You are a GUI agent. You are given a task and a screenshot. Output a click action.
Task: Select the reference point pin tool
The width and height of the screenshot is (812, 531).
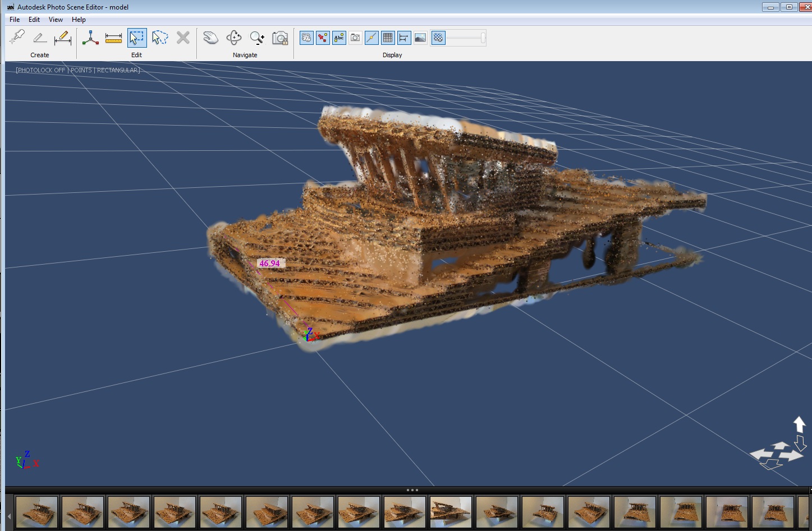pyautogui.click(x=17, y=38)
